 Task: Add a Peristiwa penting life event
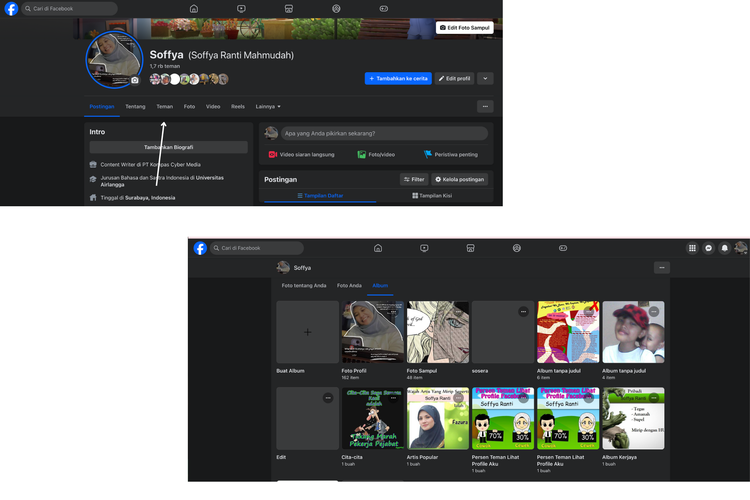[x=450, y=155]
